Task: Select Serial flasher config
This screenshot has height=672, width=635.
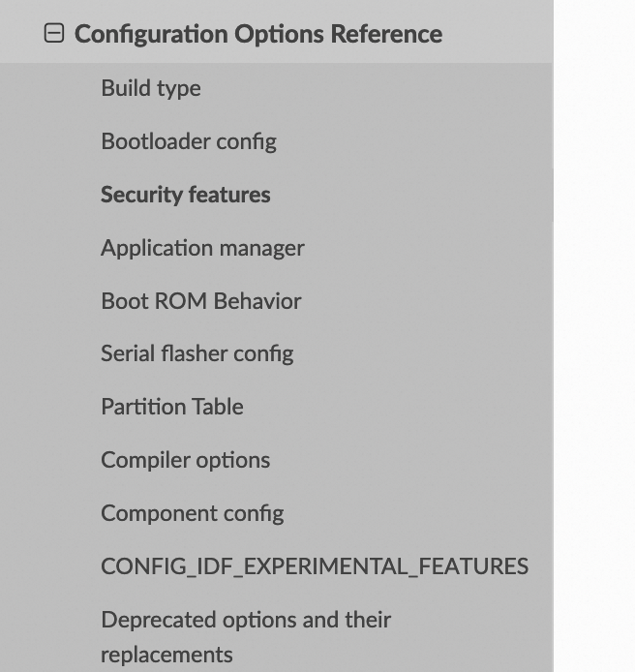Action: [x=197, y=353]
